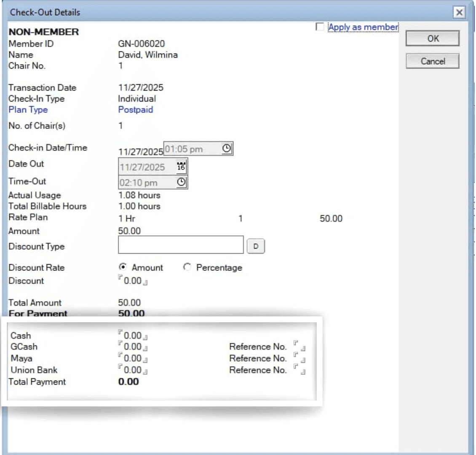
Task: Click the Maya Reference No. field
Action: tap(300, 358)
